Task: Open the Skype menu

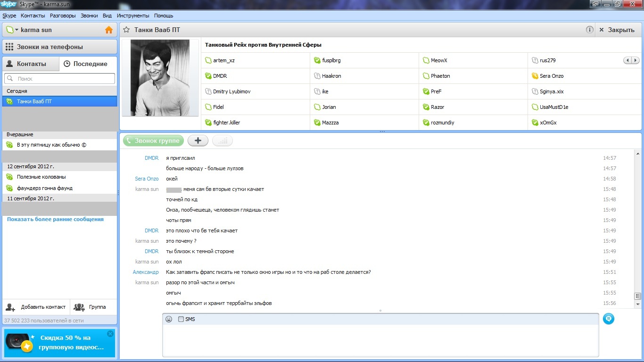Action: point(9,16)
